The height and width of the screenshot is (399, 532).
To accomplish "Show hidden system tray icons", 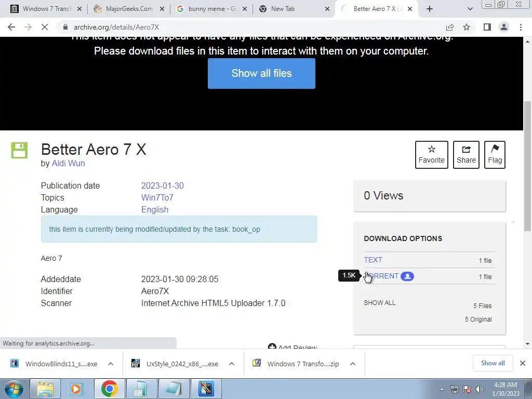I will (442, 389).
